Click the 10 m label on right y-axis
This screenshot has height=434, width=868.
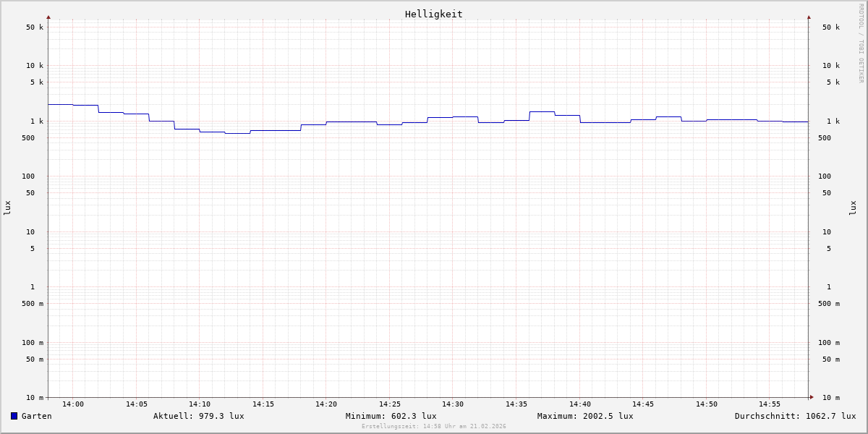point(831,398)
